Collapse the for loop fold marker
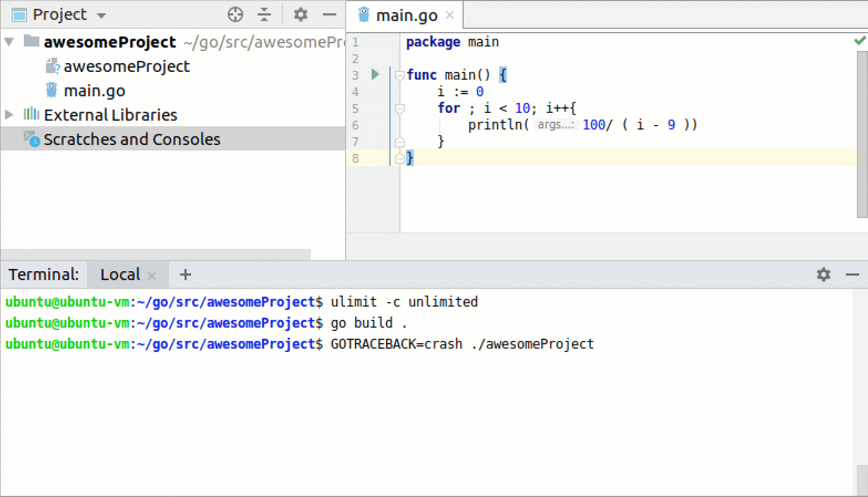Image resolution: width=868 pixels, height=497 pixels. pos(399,108)
